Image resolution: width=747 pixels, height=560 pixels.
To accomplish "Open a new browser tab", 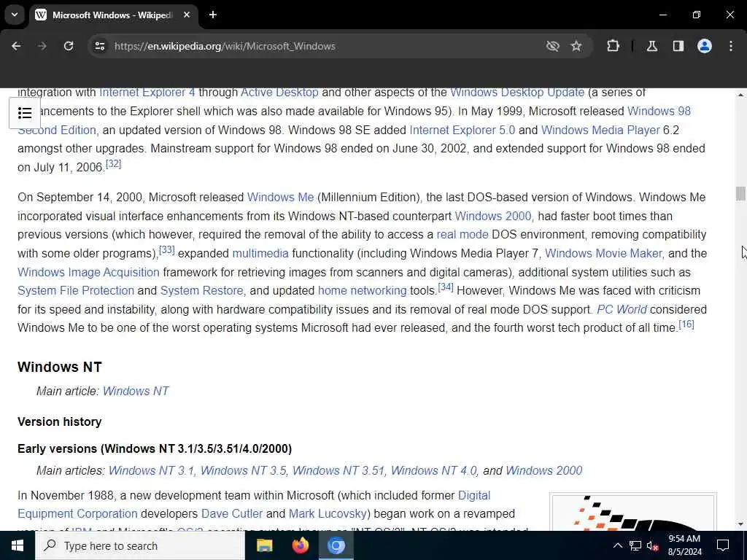I will pyautogui.click(x=213, y=15).
